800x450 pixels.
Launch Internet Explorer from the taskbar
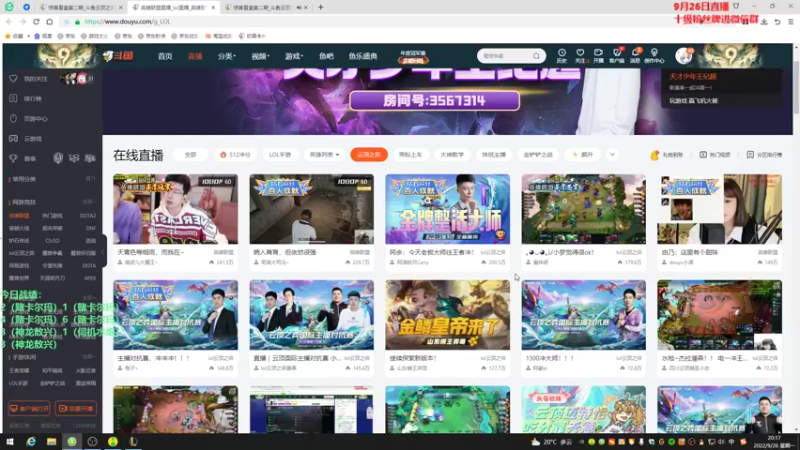[31, 441]
